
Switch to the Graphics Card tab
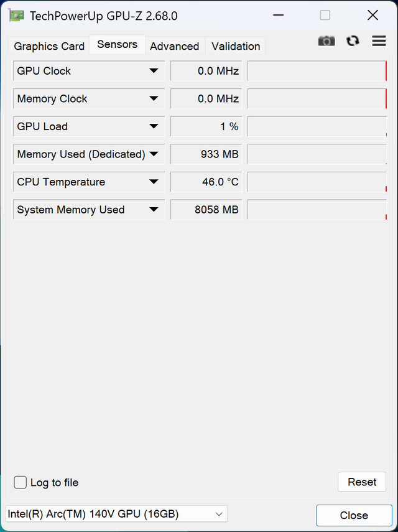pyautogui.click(x=49, y=46)
